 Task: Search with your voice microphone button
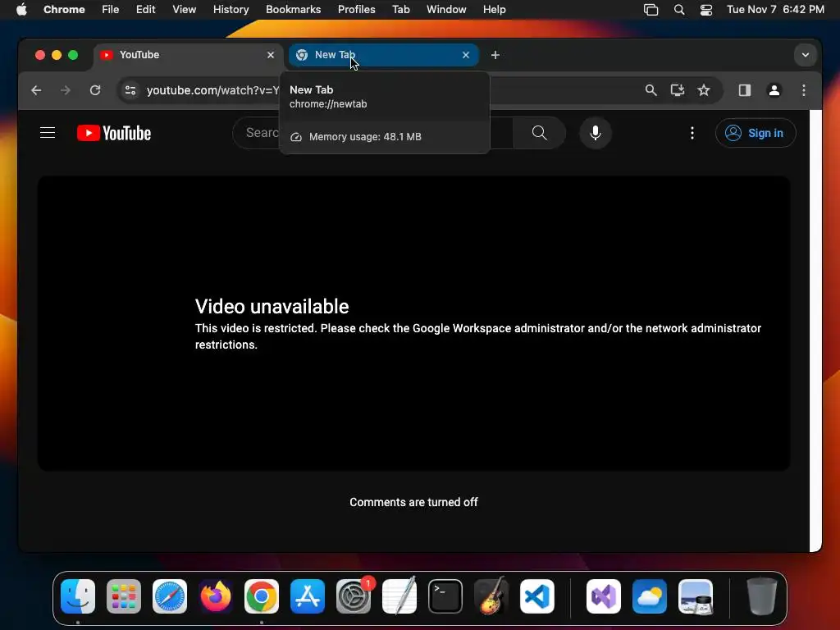click(596, 133)
